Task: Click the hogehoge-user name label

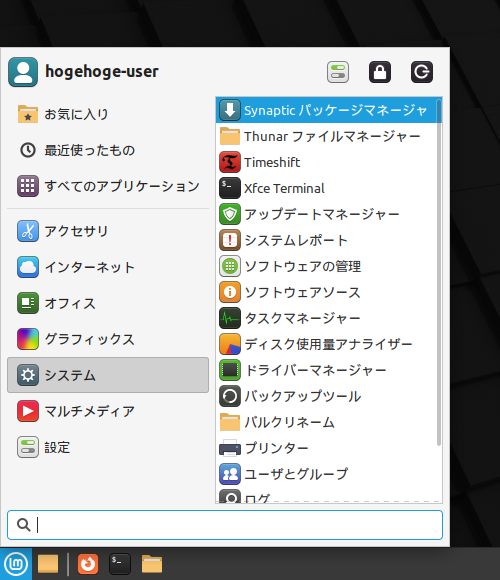Action: (x=102, y=71)
